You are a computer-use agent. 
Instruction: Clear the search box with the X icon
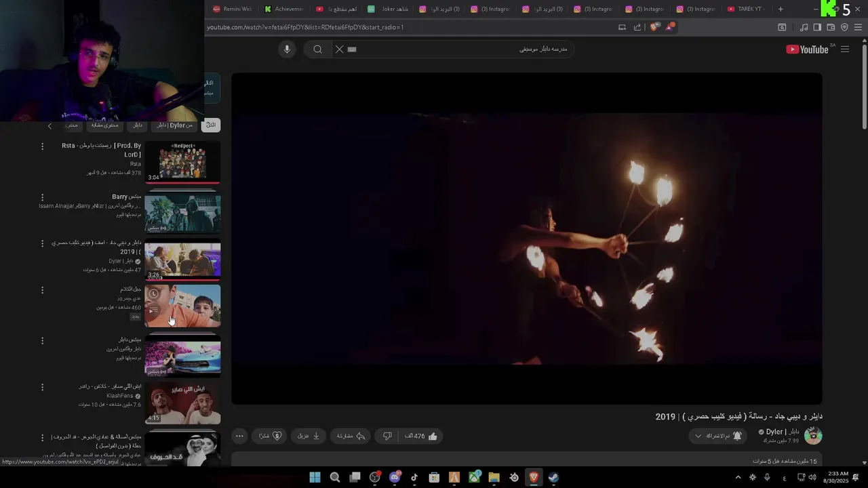pyautogui.click(x=340, y=49)
